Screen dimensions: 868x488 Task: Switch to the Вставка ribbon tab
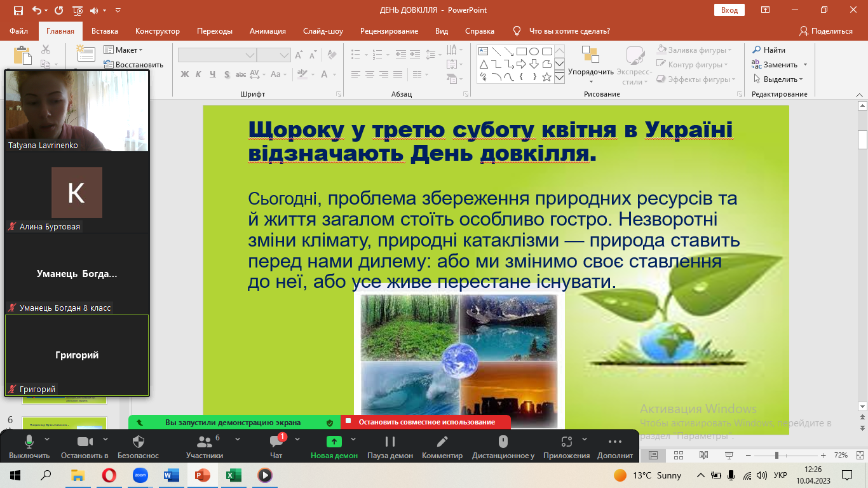click(x=105, y=31)
